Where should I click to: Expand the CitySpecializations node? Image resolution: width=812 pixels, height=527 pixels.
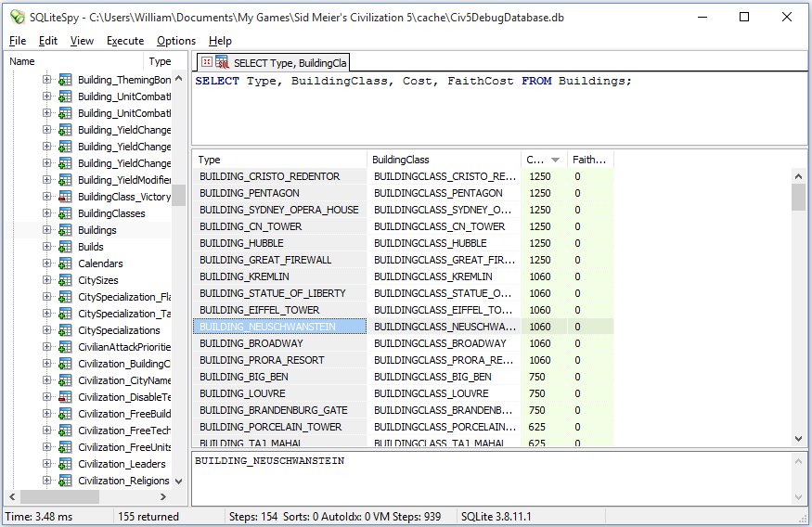(x=46, y=329)
